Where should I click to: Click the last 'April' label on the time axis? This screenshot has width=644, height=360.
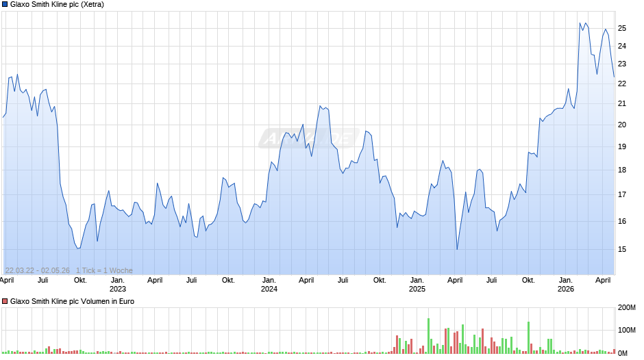(x=603, y=280)
